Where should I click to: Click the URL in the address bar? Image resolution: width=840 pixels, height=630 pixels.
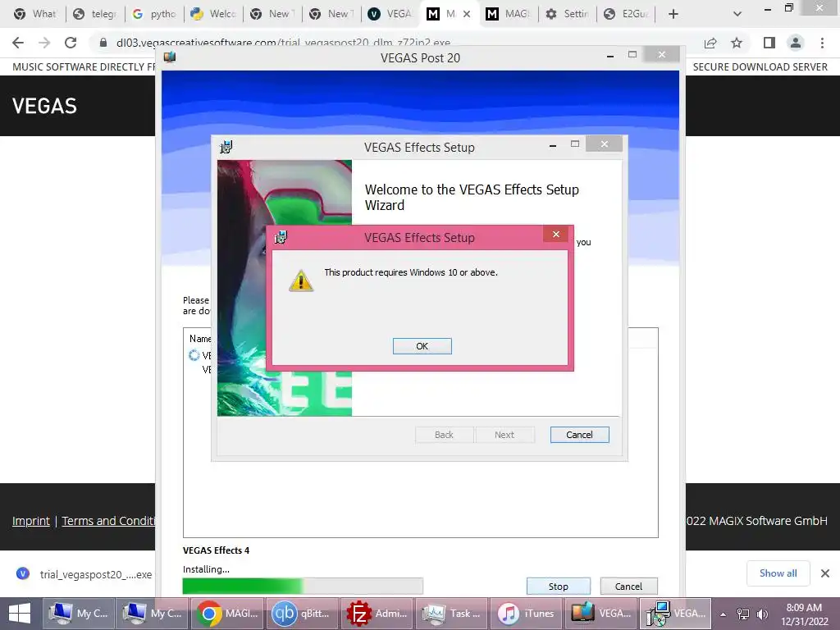[283, 43]
